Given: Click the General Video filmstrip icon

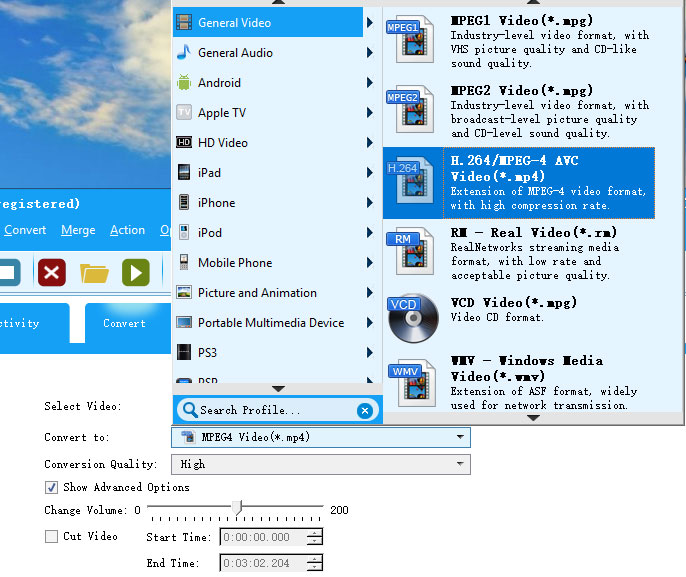Looking at the screenshot, I should coord(184,22).
